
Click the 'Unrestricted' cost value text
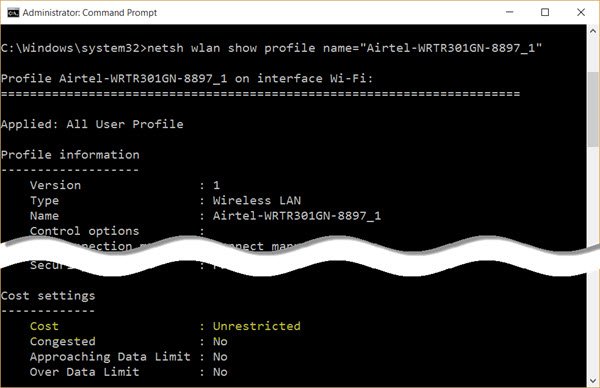coord(256,326)
